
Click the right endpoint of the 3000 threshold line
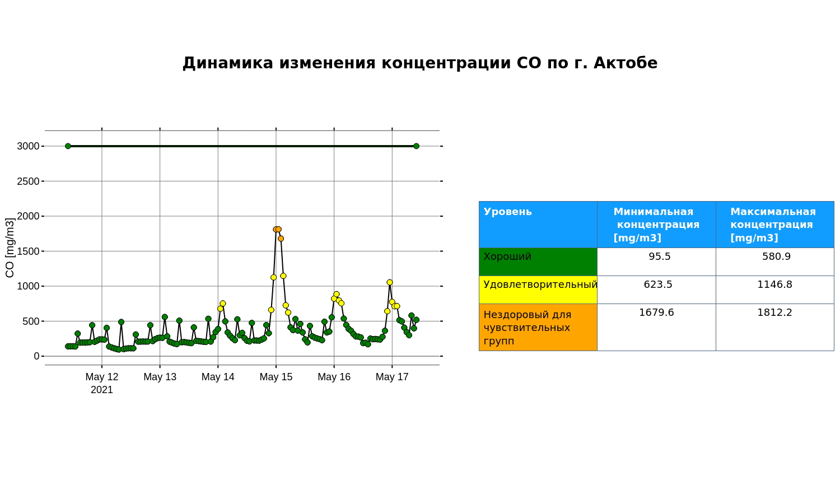[416, 146]
